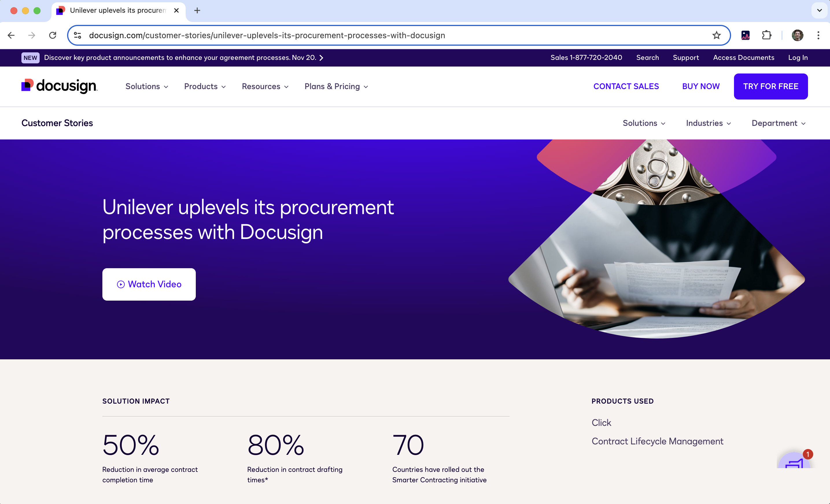Expand the Products dropdown menu
The height and width of the screenshot is (504, 830).
click(205, 87)
